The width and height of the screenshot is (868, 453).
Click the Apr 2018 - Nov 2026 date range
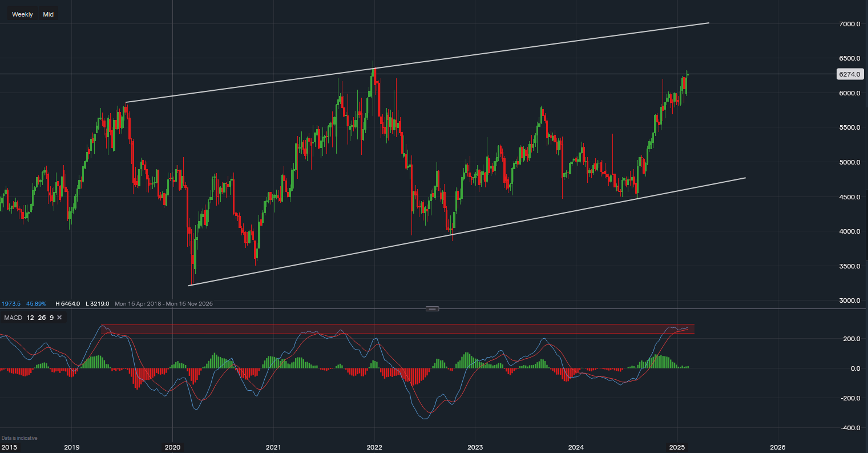coord(164,304)
